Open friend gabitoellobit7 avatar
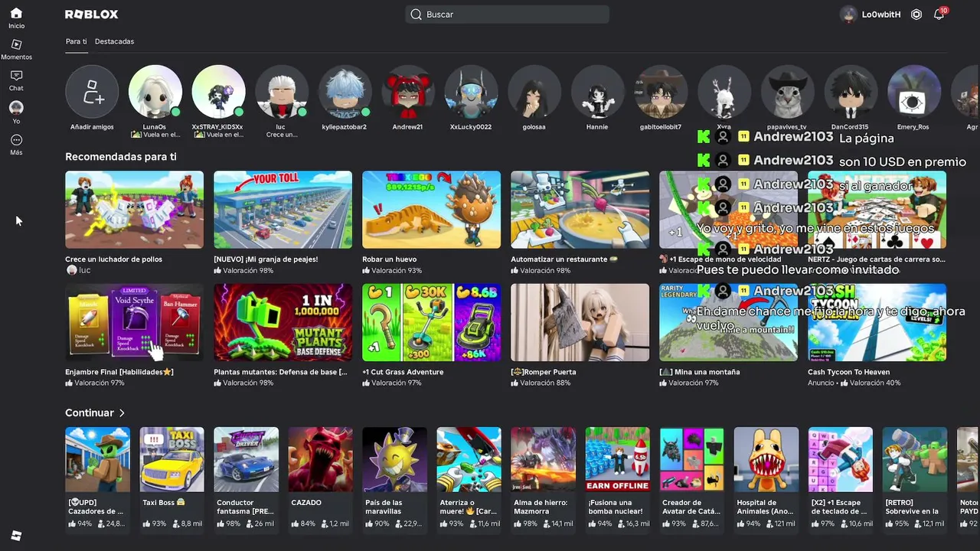Image resolution: width=980 pixels, height=551 pixels. [x=661, y=92]
